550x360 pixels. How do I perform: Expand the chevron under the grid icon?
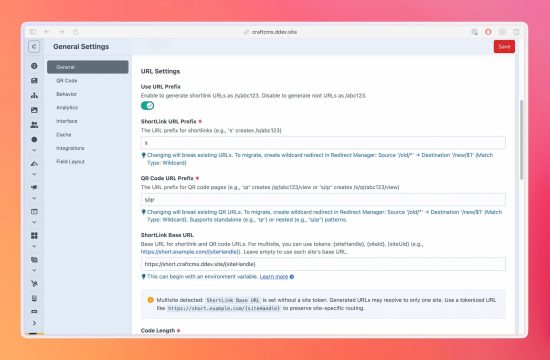pos(34,246)
